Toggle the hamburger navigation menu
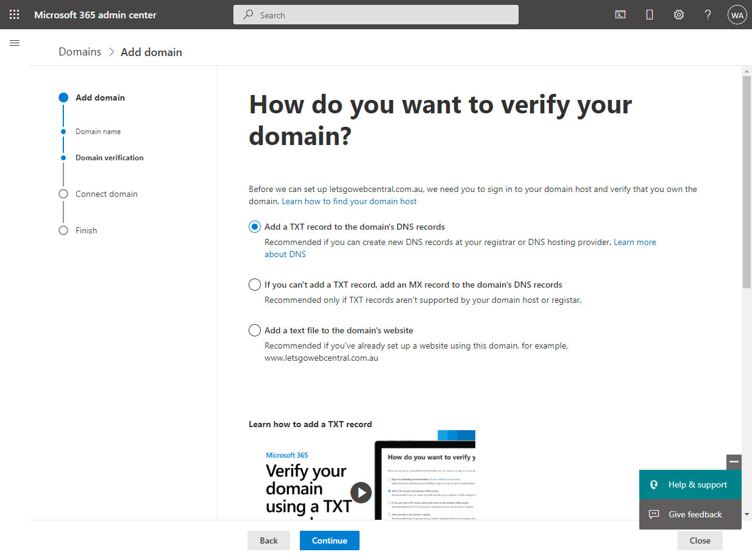Viewport: 752px width, 560px height. coord(15,43)
